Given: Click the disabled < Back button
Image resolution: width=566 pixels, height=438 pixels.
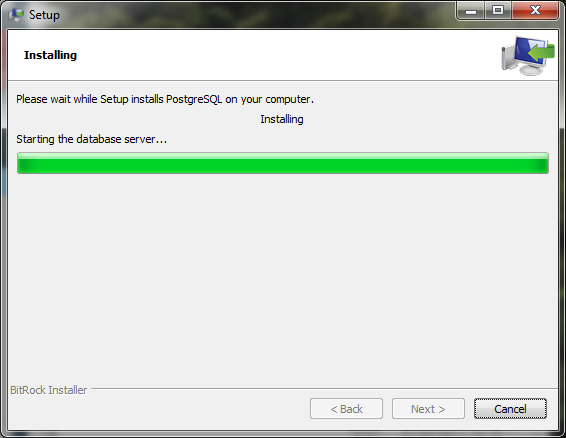Looking at the screenshot, I should 346,409.
